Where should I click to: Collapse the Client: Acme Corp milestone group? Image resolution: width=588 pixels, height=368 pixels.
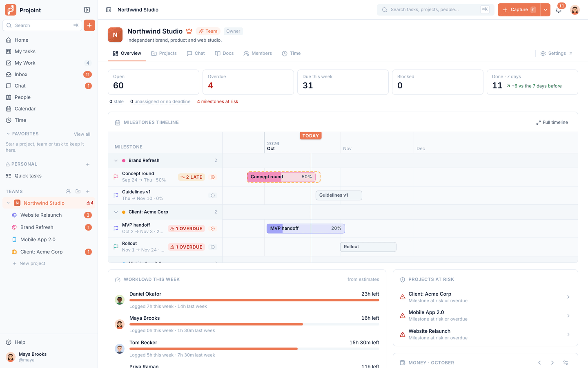click(116, 212)
